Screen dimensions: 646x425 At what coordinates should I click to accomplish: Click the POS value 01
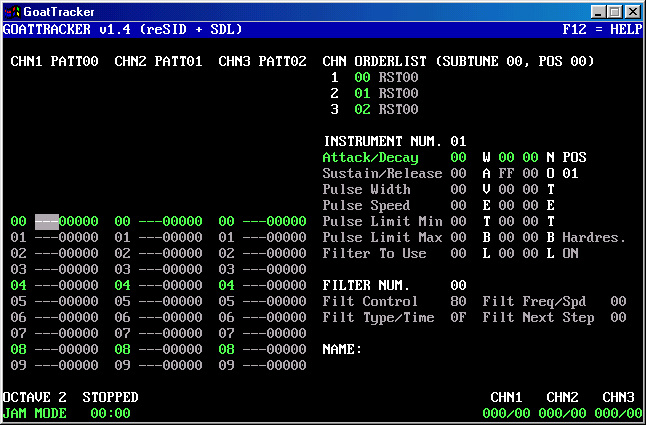pos(570,174)
